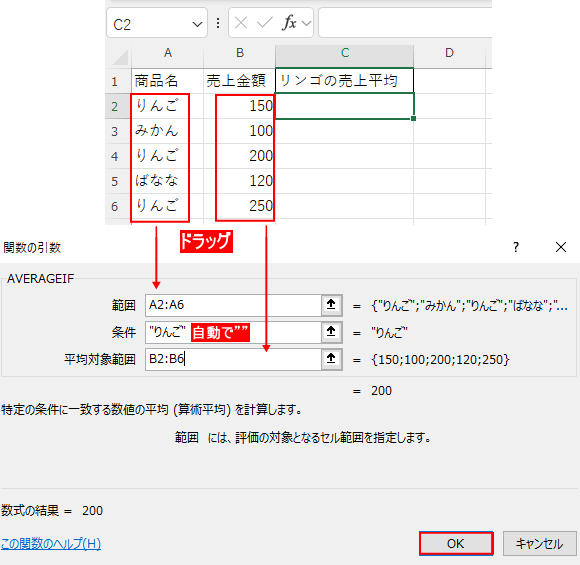This screenshot has width=580, height=565.
Task: Open the Name Box dropdown showing C2
Action: (198, 24)
